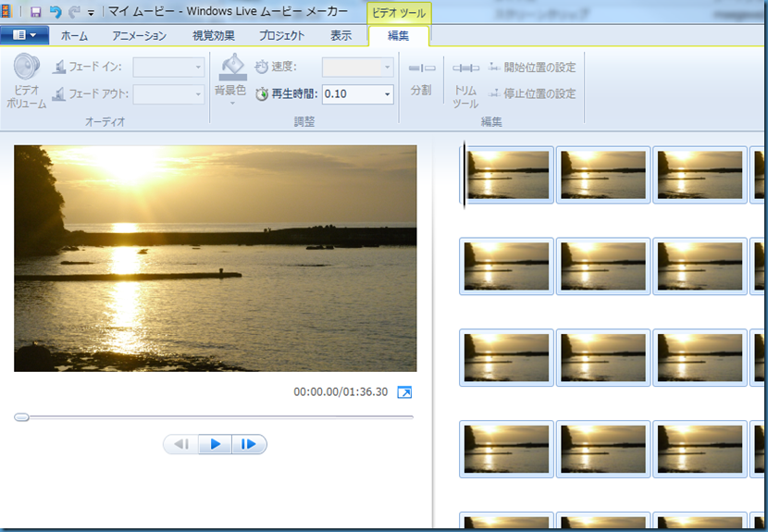Redo the last undone action
Viewport: 768px width, 532px height.
coord(74,12)
